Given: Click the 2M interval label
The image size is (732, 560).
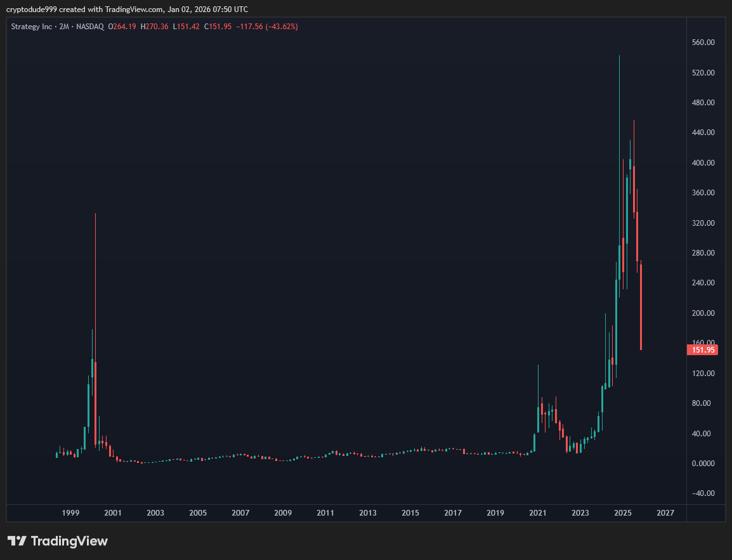Looking at the screenshot, I should click(x=64, y=27).
